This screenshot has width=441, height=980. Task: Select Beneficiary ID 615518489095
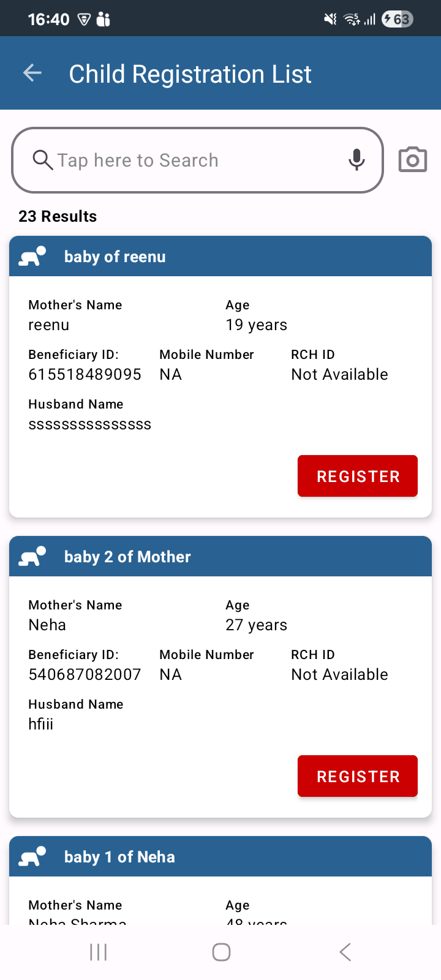tap(85, 374)
